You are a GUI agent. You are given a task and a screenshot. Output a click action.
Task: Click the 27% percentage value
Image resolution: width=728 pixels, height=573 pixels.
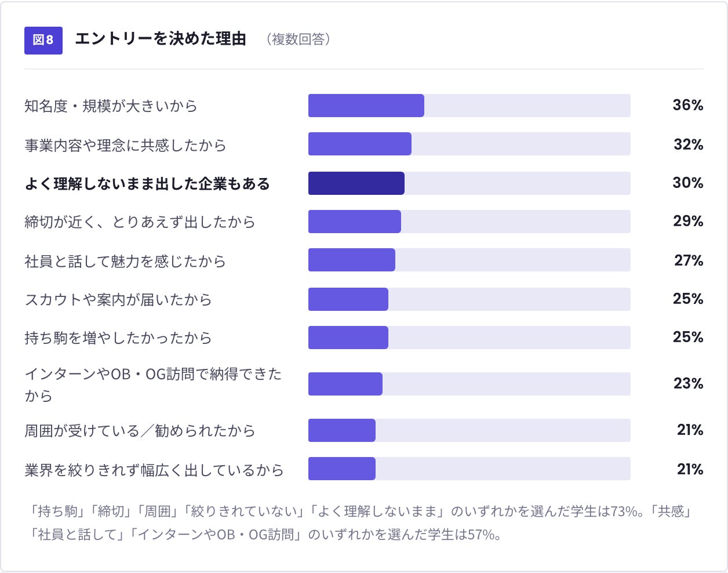click(689, 260)
